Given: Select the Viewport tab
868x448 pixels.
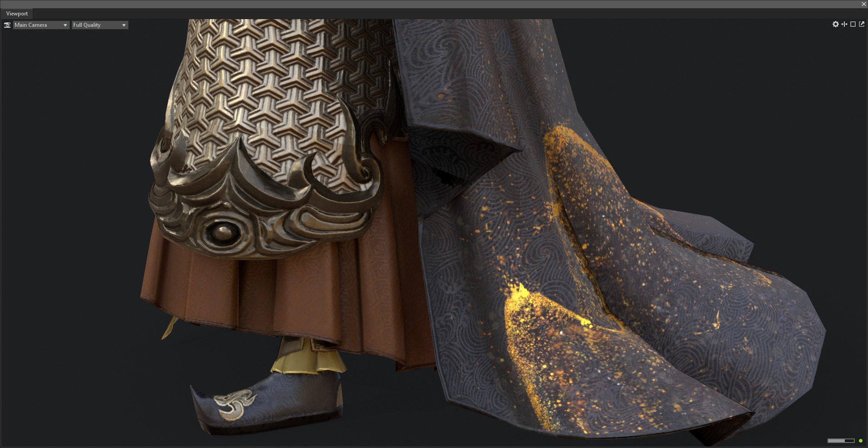Looking at the screenshot, I should [x=17, y=14].
